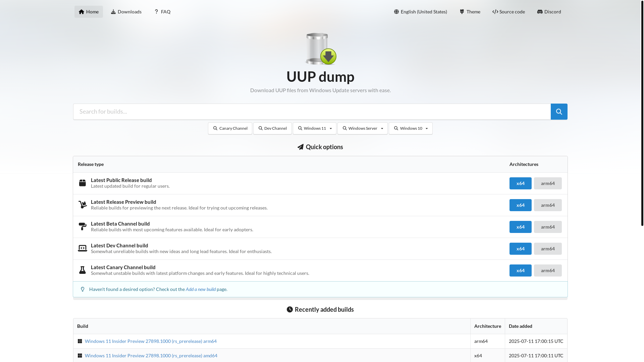644x362 pixels.
Task: Click the clock icon beside Recently added builds
Action: point(290,309)
